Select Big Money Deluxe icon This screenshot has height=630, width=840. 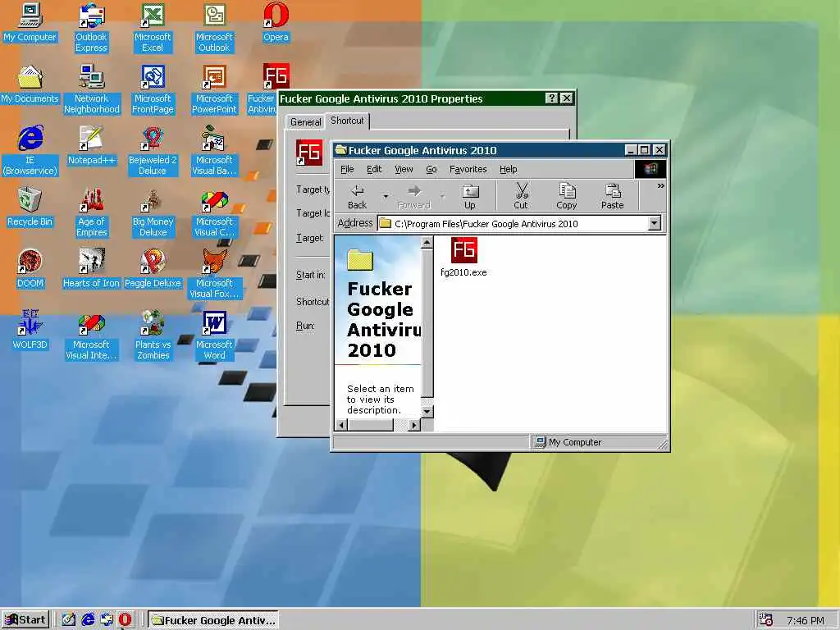click(153, 212)
